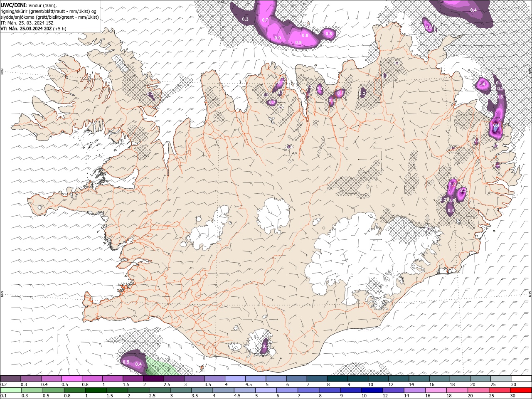Select the bright red lower swatch at 30

(521, 390)
